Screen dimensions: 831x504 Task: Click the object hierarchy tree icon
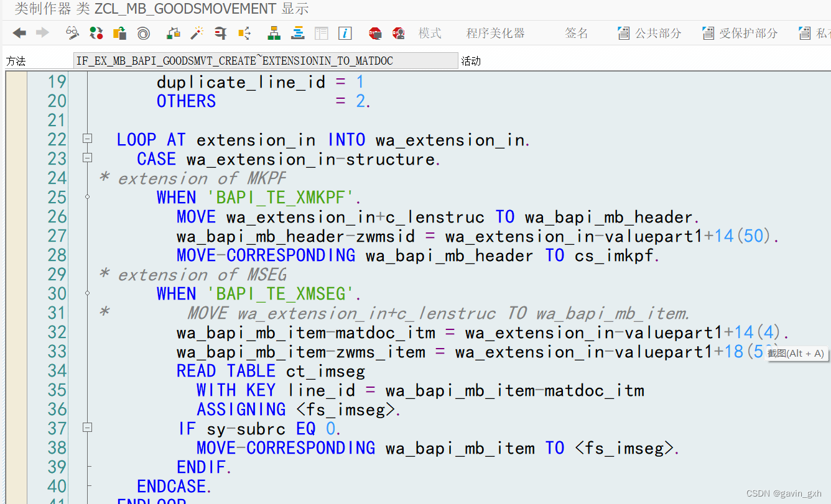click(274, 32)
